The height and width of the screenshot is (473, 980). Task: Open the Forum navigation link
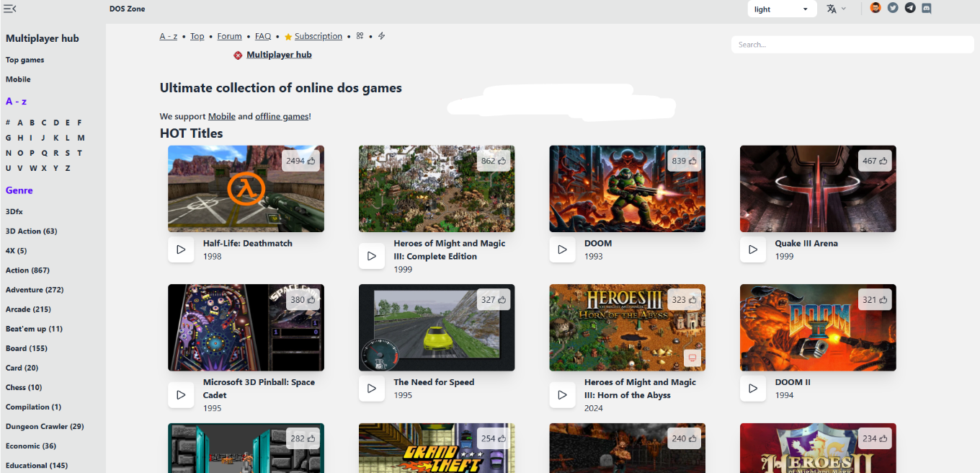point(229,36)
